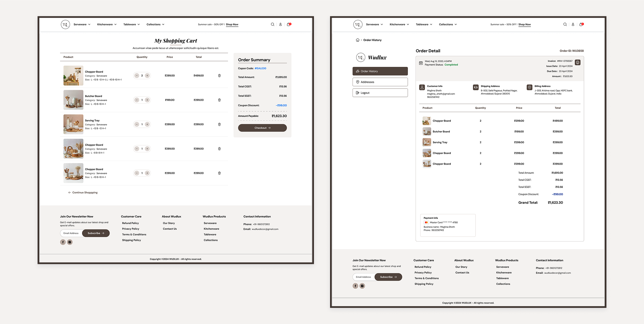Open Instagram icon in order page footer
644x324 pixels.
(x=362, y=286)
